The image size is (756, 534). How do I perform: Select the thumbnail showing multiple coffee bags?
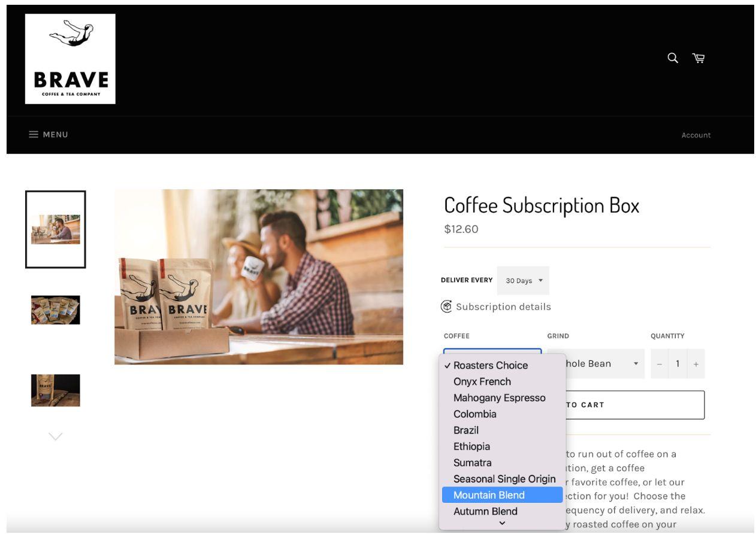[56, 310]
